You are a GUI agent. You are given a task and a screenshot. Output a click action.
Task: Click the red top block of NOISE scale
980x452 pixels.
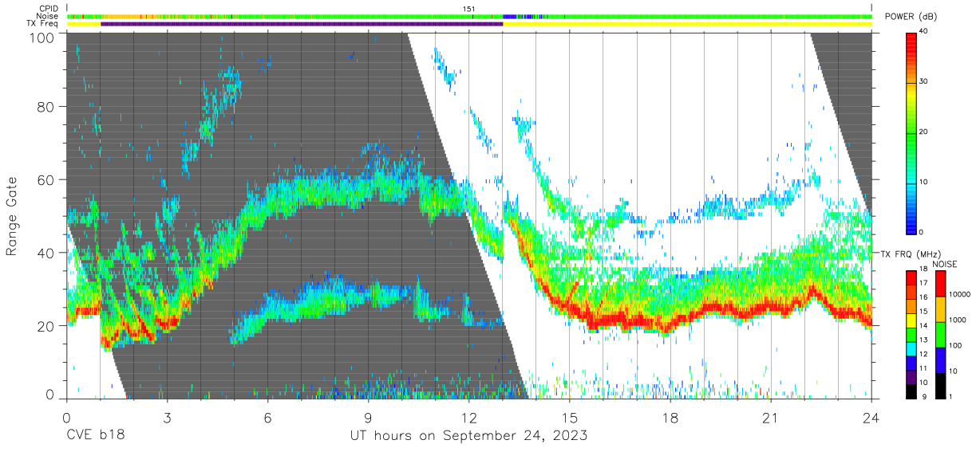point(939,283)
